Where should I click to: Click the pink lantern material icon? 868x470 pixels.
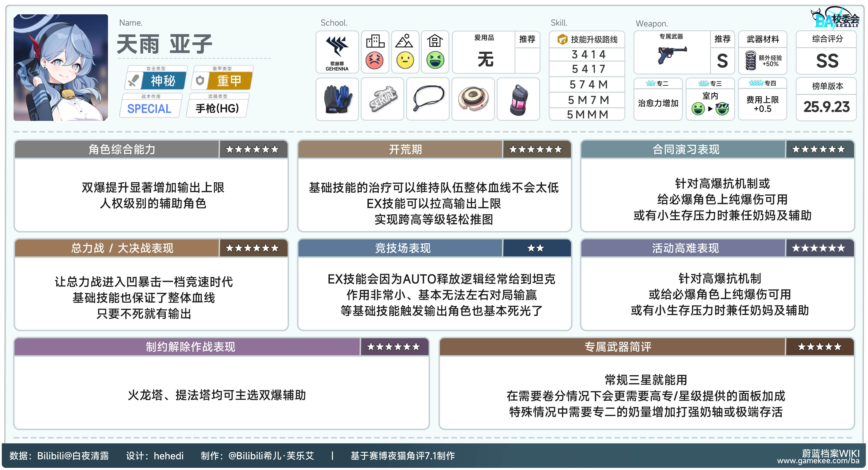coord(518,100)
